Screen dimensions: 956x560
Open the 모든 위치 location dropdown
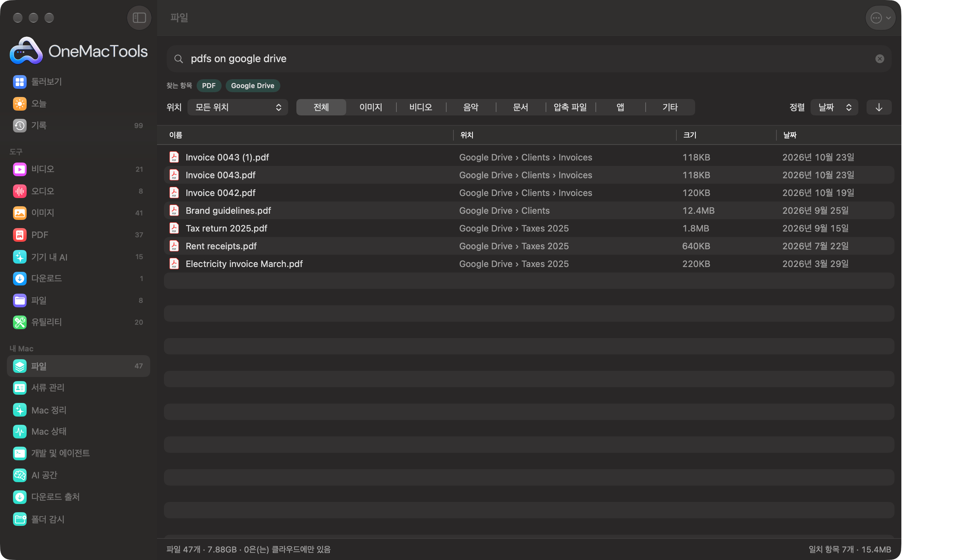point(238,107)
